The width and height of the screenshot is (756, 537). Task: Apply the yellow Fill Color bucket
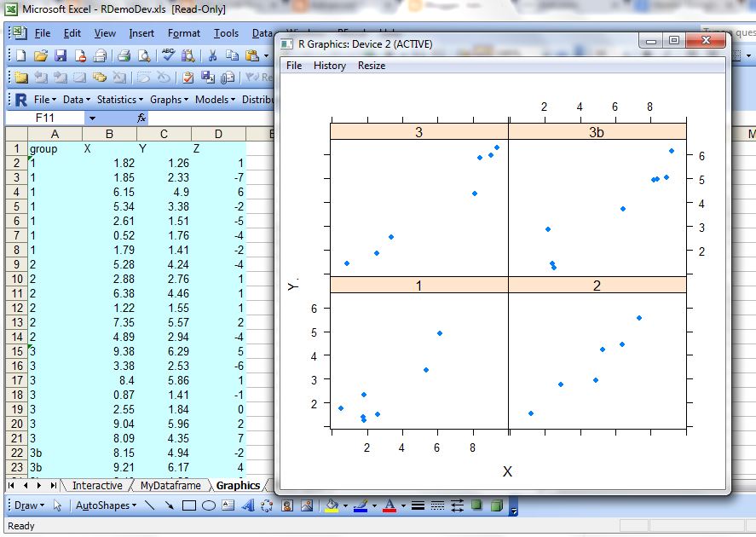(x=332, y=505)
